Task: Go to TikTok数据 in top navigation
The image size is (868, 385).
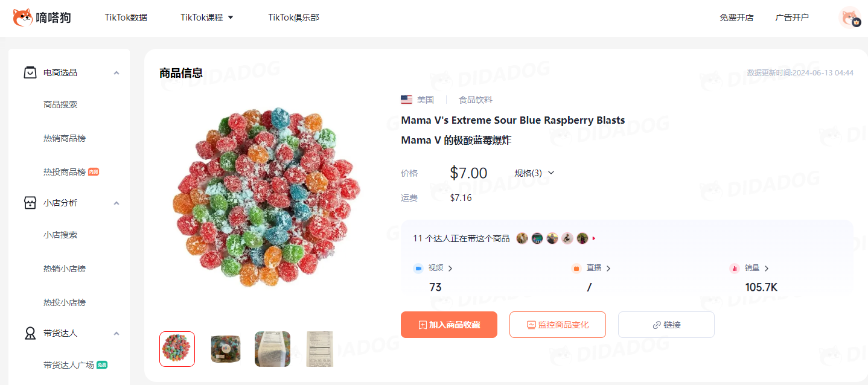Action: (x=126, y=17)
